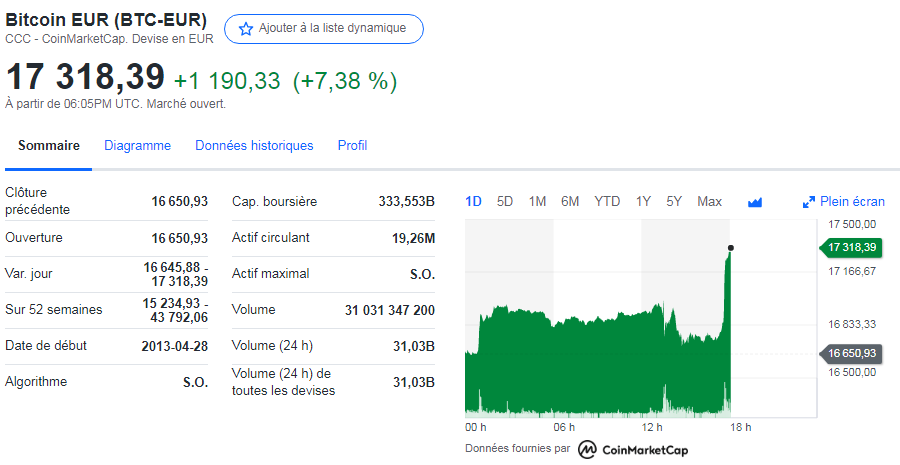
Task: Click the Plein écran link
Action: (x=852, y=202)
